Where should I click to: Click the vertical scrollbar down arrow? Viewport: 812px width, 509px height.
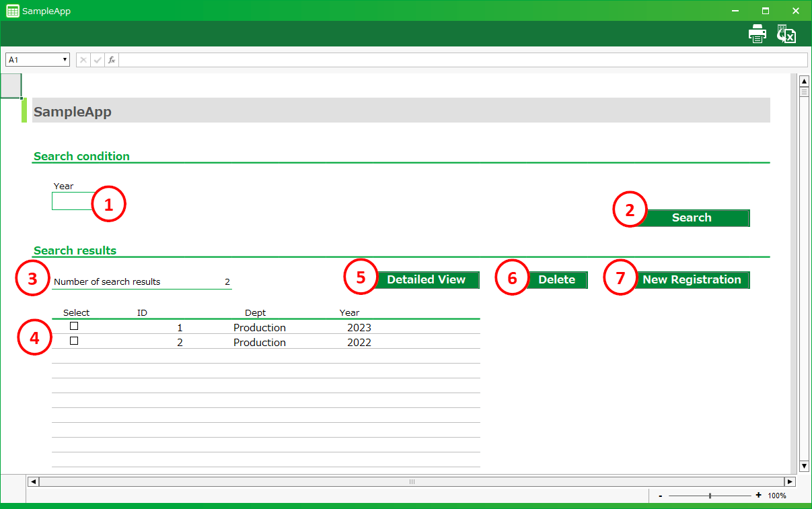coord(803,466)
